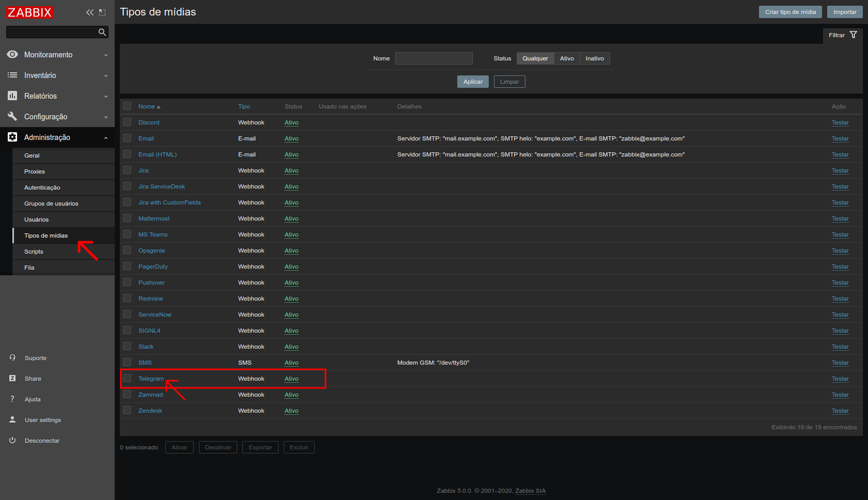The width and height of the screenshot is (868, 500).
Task: Click the Suporte headset icon
Action: click(12, 357)
